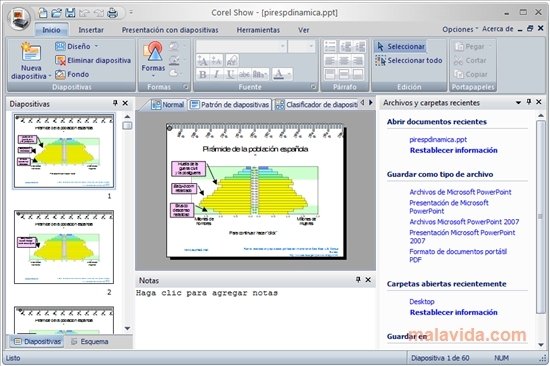This screenshot has height=366, width=550.
Task: Click the Cortar scissors icon
Action: [458, 61]
